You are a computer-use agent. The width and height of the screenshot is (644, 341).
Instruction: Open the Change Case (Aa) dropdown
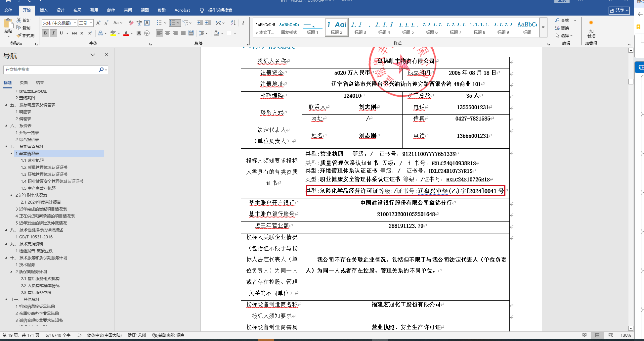(118, 23)
